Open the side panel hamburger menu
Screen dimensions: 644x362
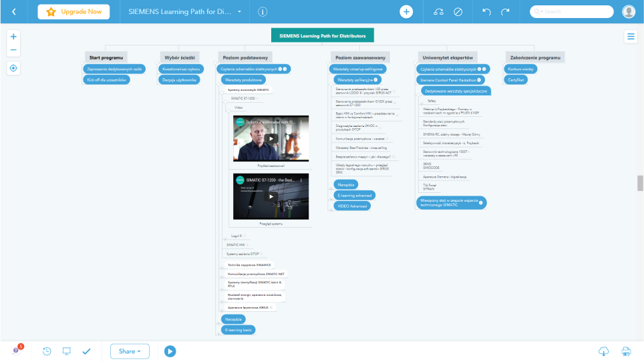click(631, 37)
